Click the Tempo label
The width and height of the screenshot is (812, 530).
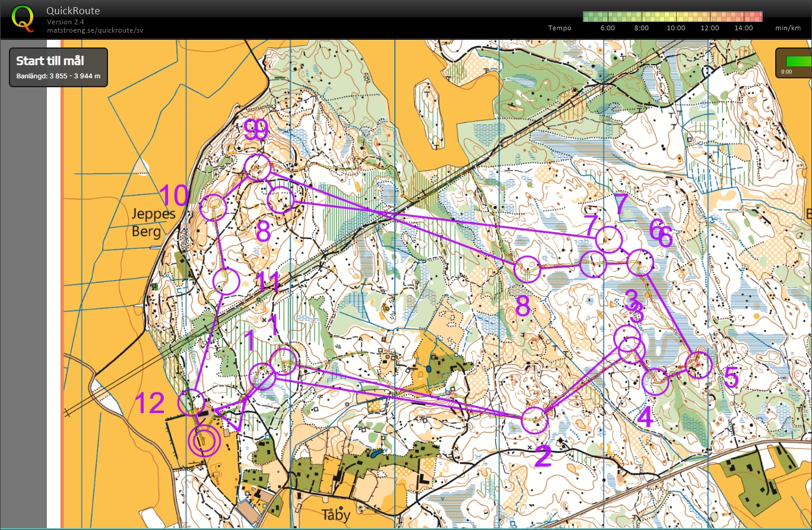point(560,28)
